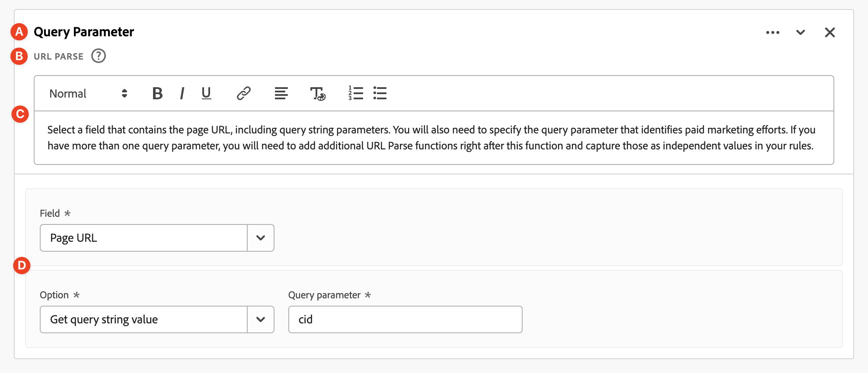Viewport: 868px width, 373px height.
Task: Toggle bold formatting in description editor
Action: point(157,93)
